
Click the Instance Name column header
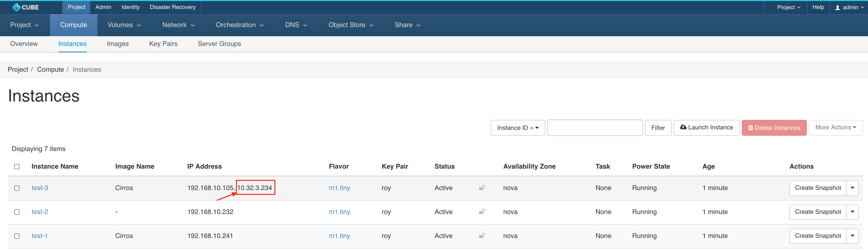coord(55,166)
